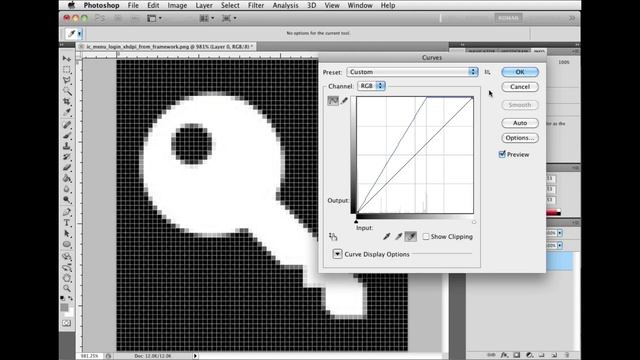The image size is (640, 360).
Task: Open the Window menu
Action: coord(360,5)
